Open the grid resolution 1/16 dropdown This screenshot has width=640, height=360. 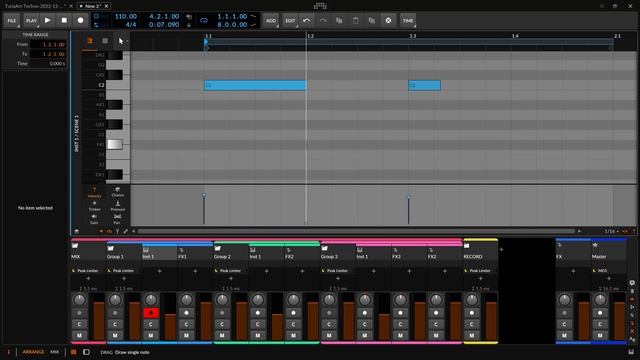(611, 231)
